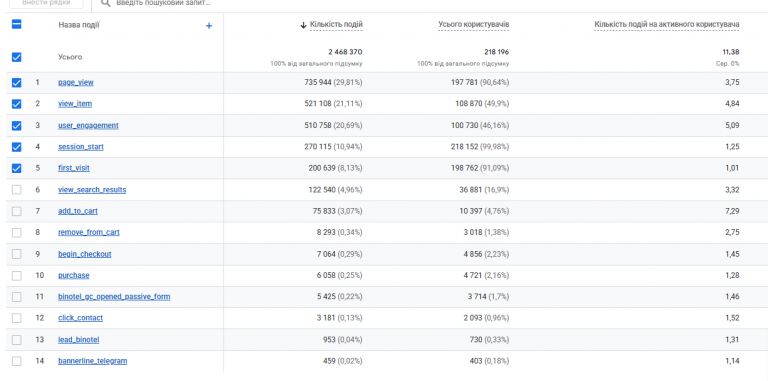Uncheck the Усього totals row checkbox
Screen dimensions: 768x381
point(16,57)
